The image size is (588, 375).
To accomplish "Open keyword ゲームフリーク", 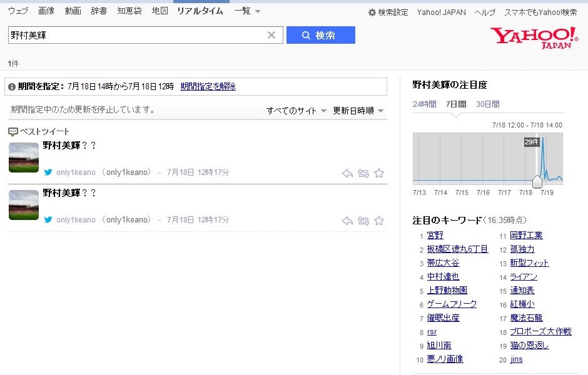I will (x=452, y=304).
